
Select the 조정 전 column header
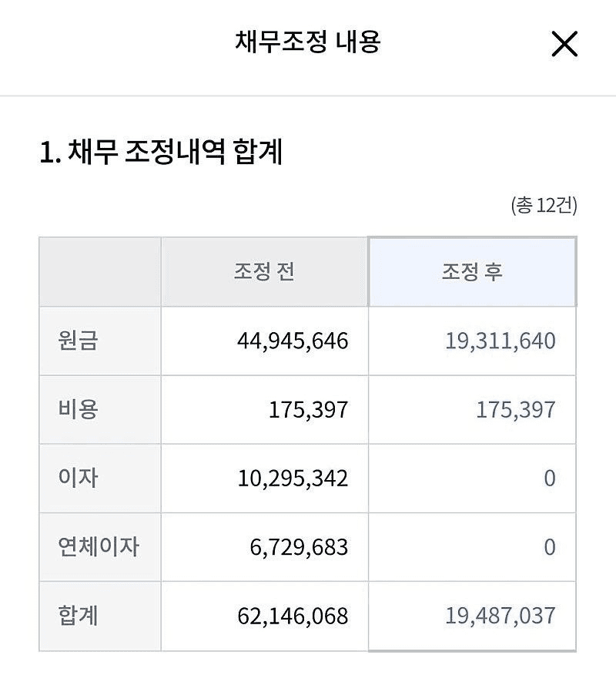tap(264, 272)
